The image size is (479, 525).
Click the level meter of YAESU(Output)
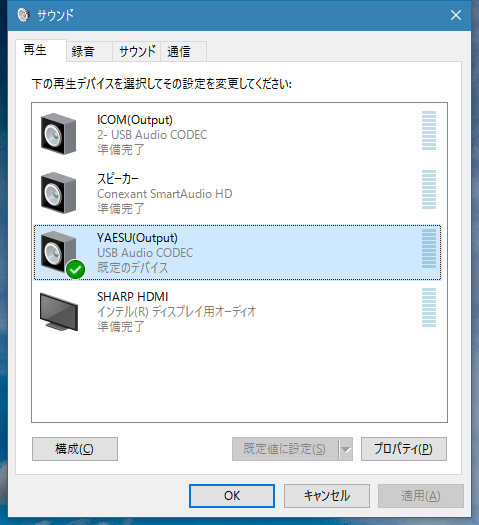tap(429, 248)
